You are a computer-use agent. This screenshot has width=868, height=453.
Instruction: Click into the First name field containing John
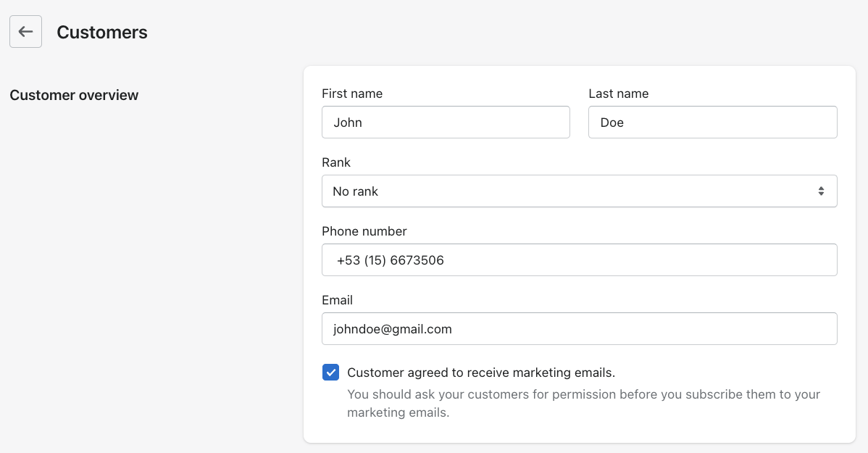445,122
